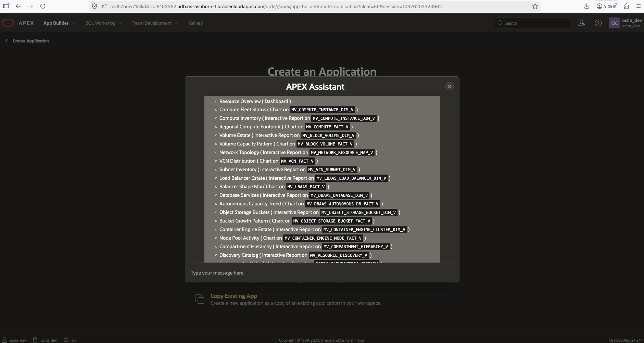Click the Oracle APEX logo icon
This screenshot has width=644, height=343.
8,23
